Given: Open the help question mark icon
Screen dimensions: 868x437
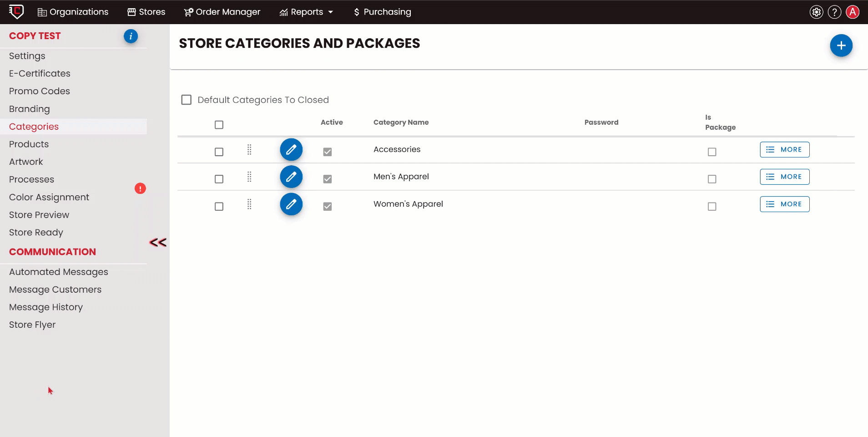Looking at the screenshot, I should tap(834, 12).
